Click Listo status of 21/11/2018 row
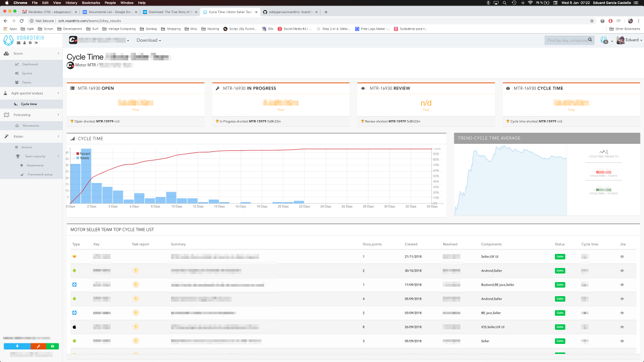644x362 pixels. point(559,256)
